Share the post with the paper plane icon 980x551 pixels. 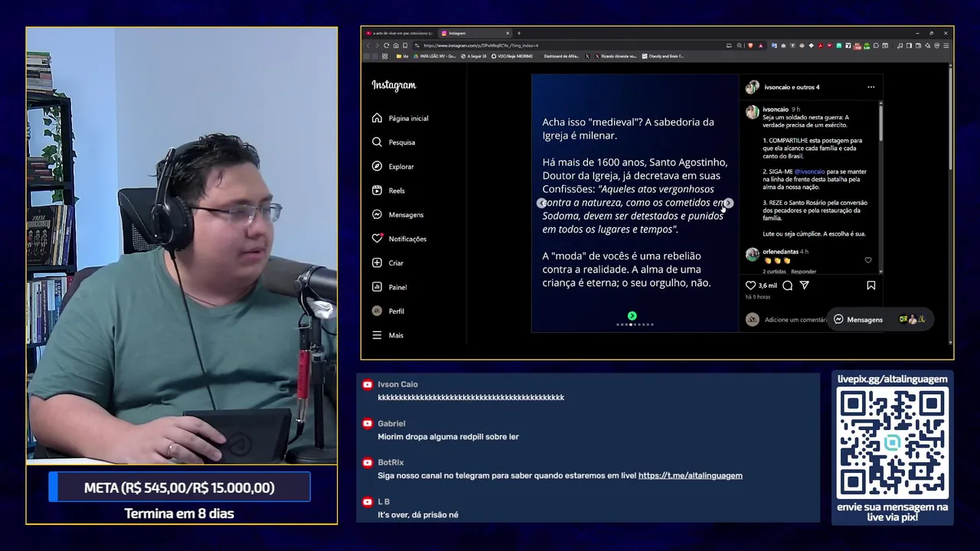point(805,285)
